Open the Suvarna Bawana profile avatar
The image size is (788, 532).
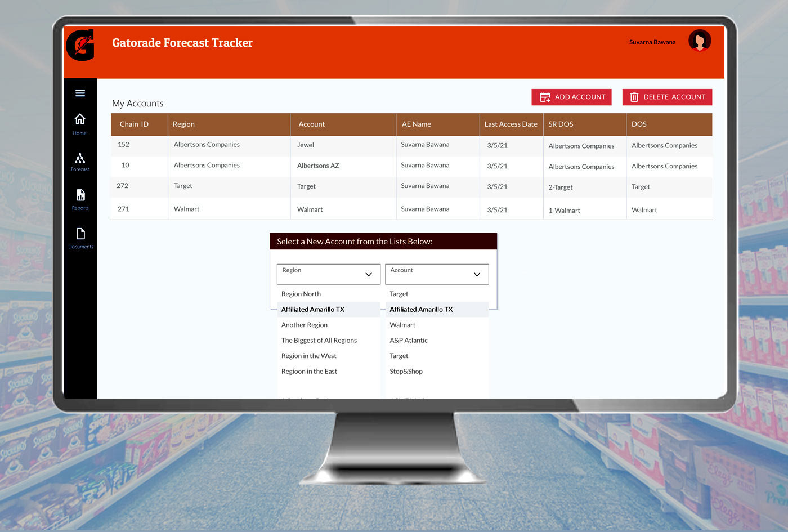pyautogui.click(x=700, y=41)
